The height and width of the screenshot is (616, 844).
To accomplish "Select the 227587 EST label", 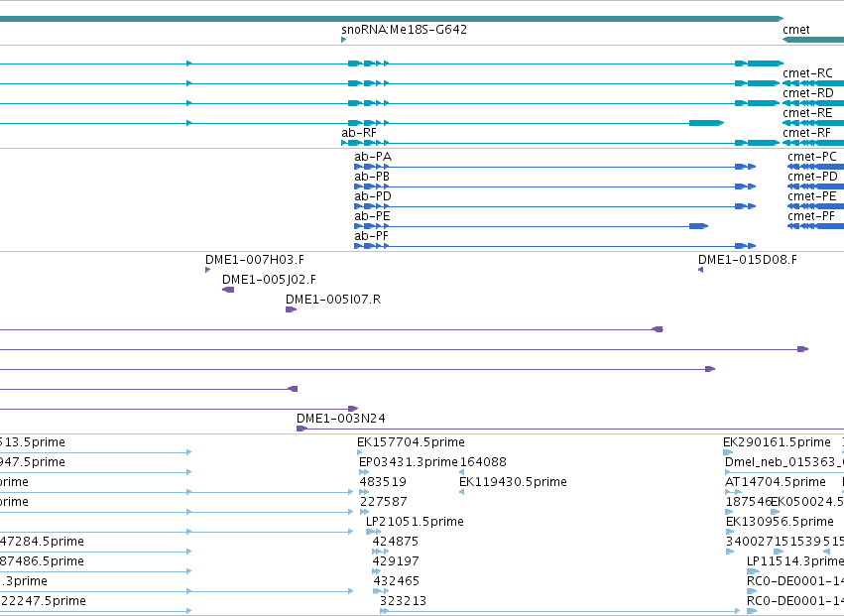I will click(x=383, y=502).
